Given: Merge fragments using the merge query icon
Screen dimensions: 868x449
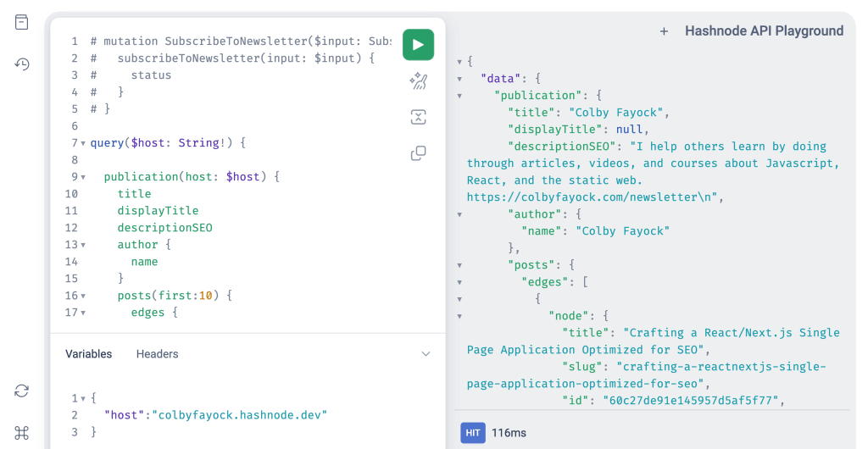Looking at the screenshot, I should pos(418,117).
